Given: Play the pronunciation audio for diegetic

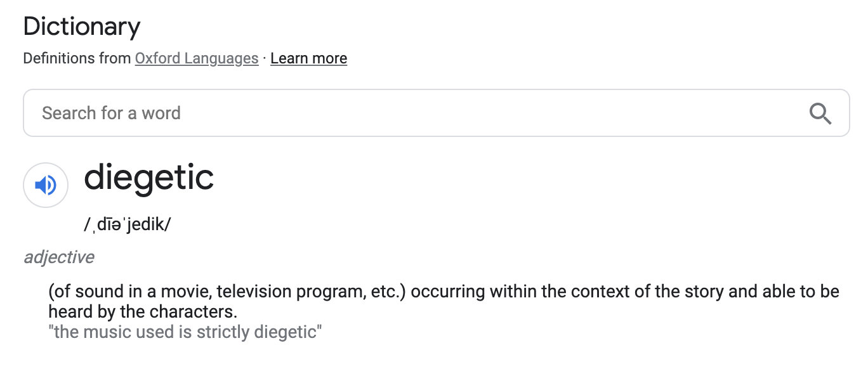Looking at the screenshot, I should pyautogui.click(x=46, y=185).
